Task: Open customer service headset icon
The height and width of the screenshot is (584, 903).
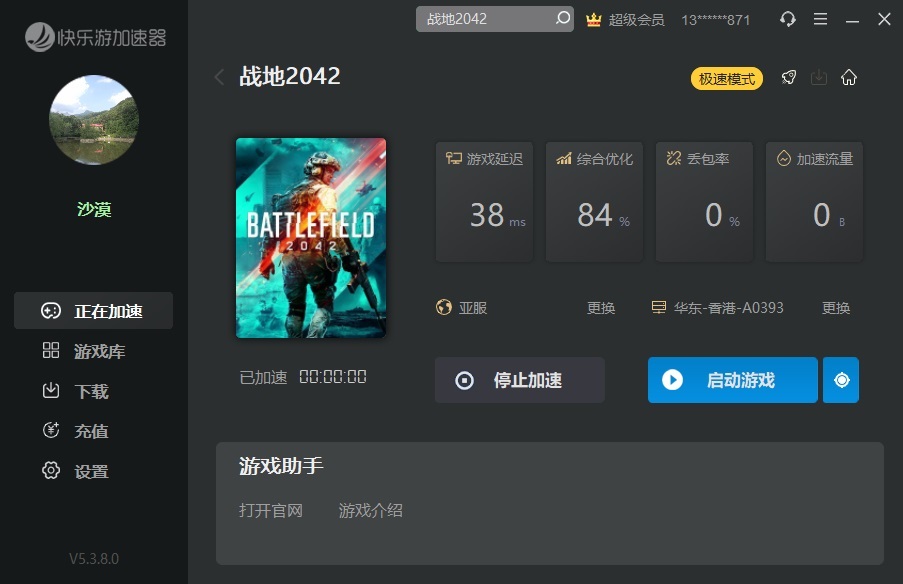Action: (788, 19)
